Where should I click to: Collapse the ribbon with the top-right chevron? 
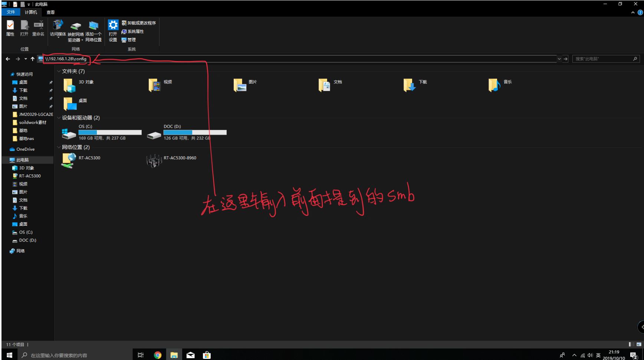point(633,13)
